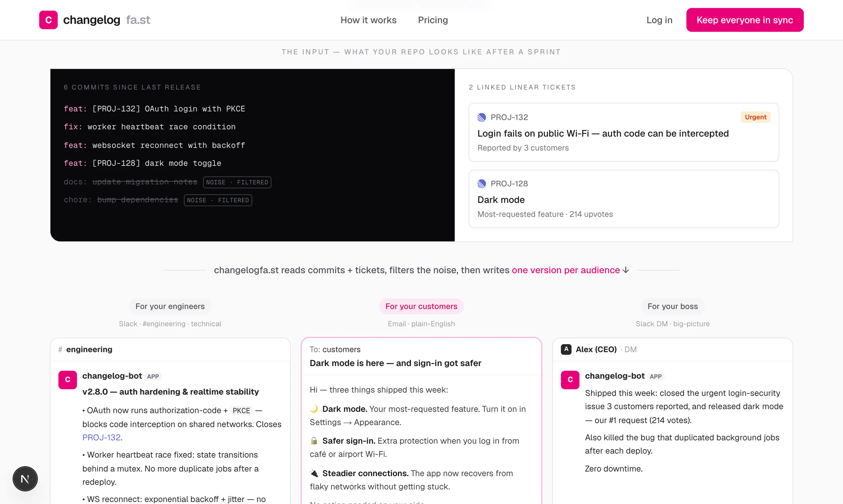Open the How it works page
The width and height of the screenshot is (843, 504).
click(368, 20)
